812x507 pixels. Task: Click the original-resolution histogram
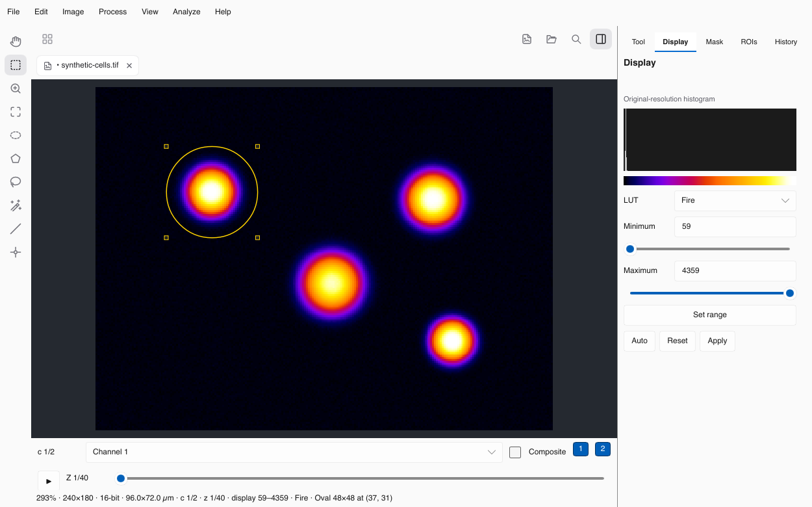click(x=710, y=140)
